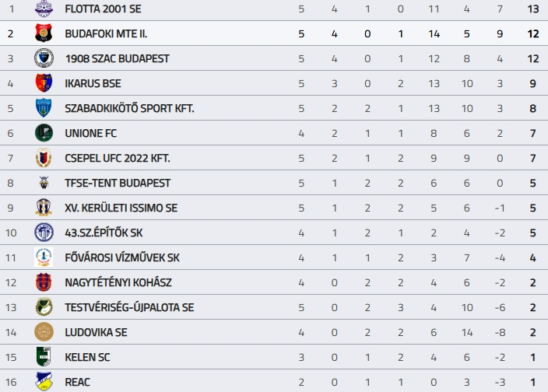Click the Kelen SC green crest
The image size is (548, 392).
point(44,357)
